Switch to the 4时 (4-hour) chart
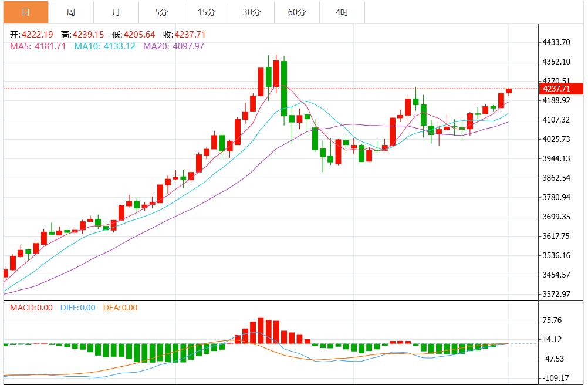588x385 pixels. (x=342, y=11)
